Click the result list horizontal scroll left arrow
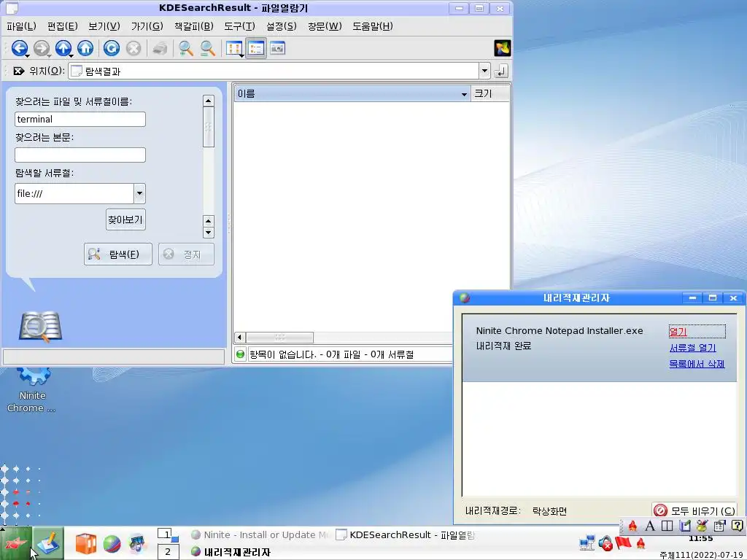This screenshot has height=560, width=747. pos(239,337)
